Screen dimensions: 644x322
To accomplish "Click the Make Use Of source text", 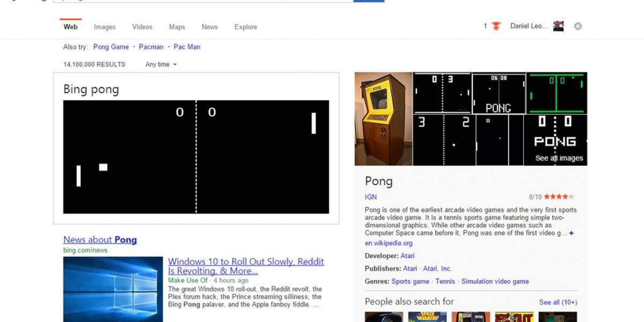I will 188,280.
